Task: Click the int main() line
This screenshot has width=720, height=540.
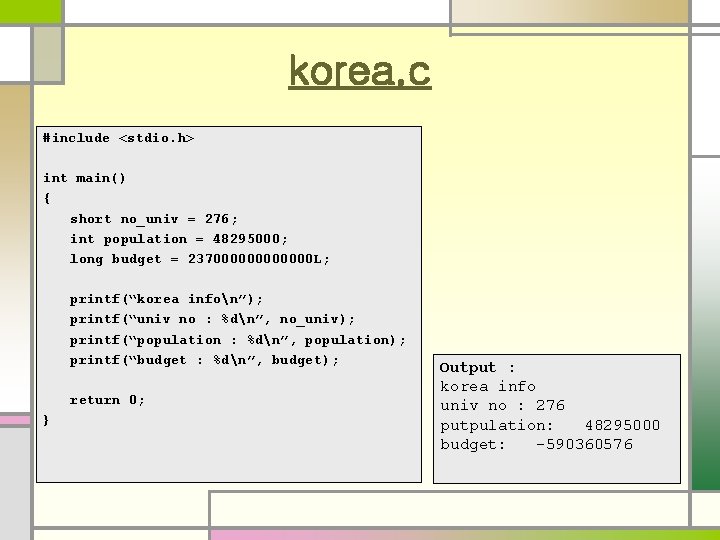Action: (x=84, y=178)
